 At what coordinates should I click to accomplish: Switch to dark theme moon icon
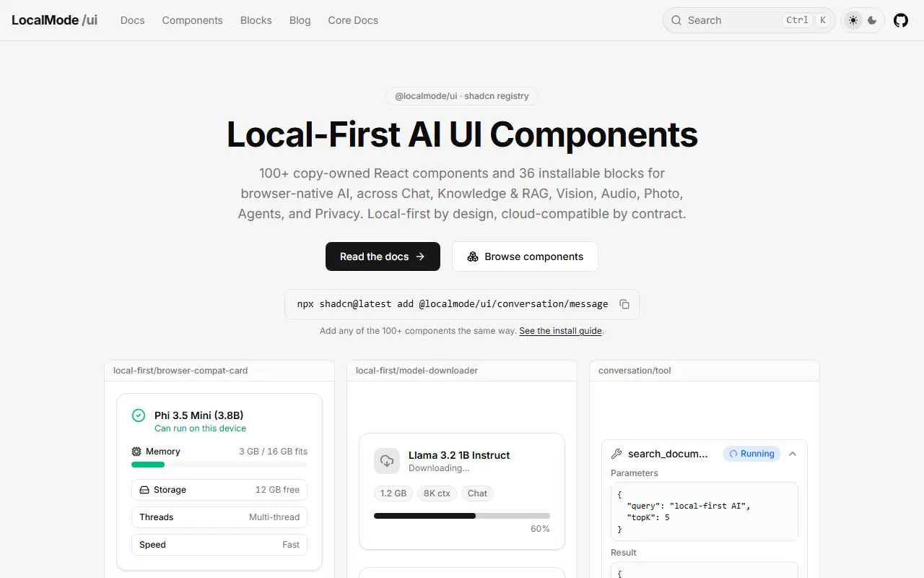click(873, 20)
